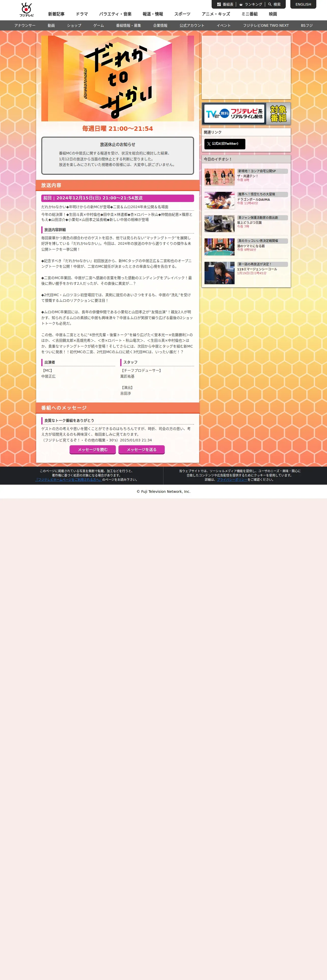Open thumbnail for 119エマージェンシーコール

(219, 273)
